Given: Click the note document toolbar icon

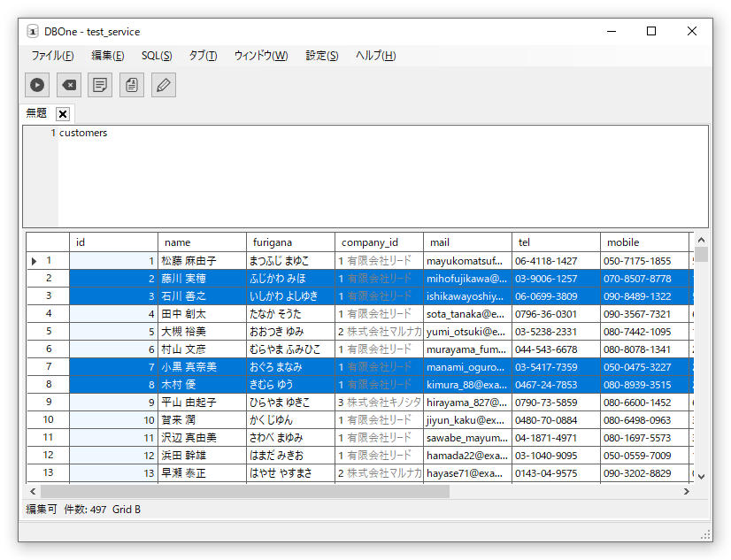Looking at the screenshot, I should (101, 85).
